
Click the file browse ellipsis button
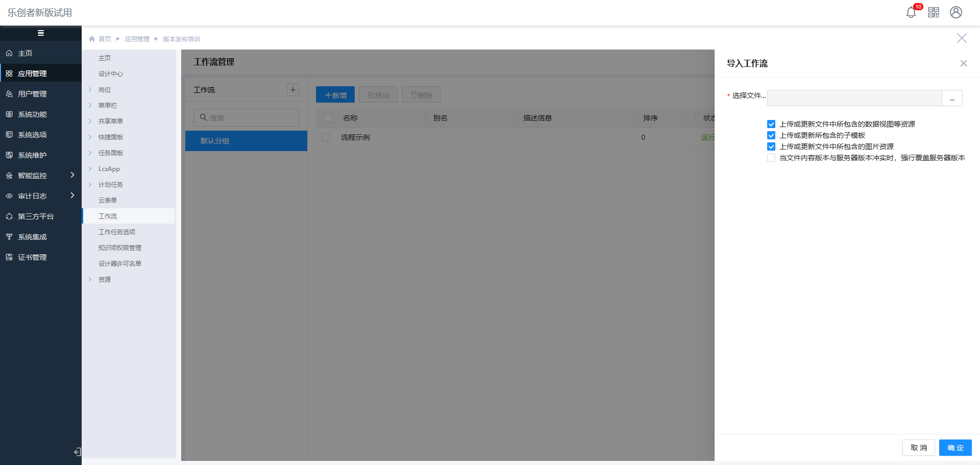click(x=952, y=98)
